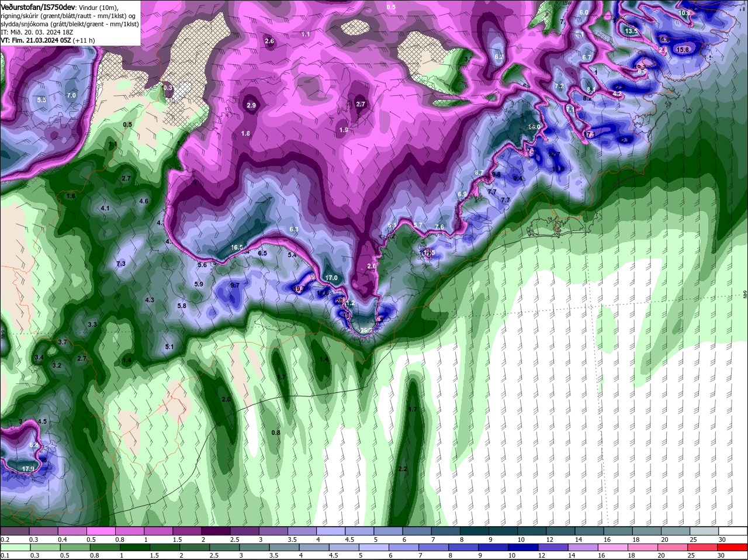
Task: Select the 7.2 value label
Action: click(559, 87)
